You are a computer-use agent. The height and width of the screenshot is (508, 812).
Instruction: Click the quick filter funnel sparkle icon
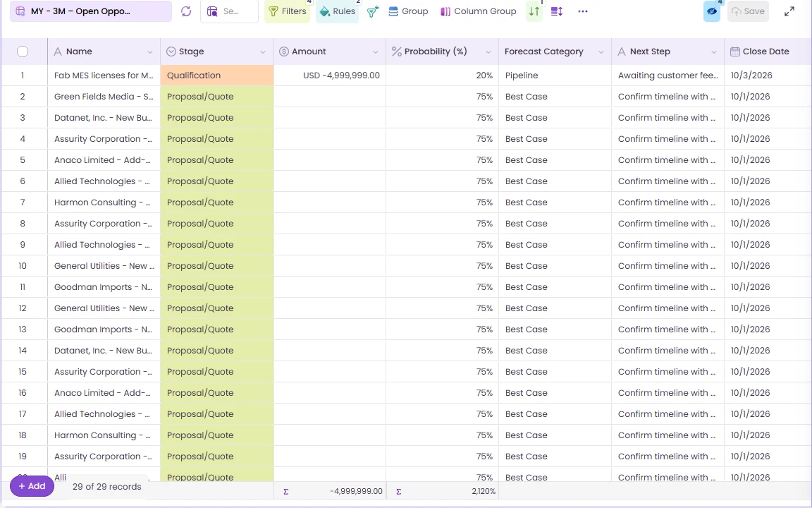[373, 11]
